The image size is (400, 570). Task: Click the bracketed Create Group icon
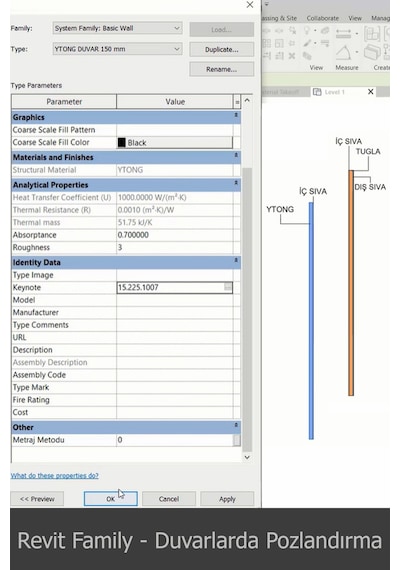click(x=372, y=33)
